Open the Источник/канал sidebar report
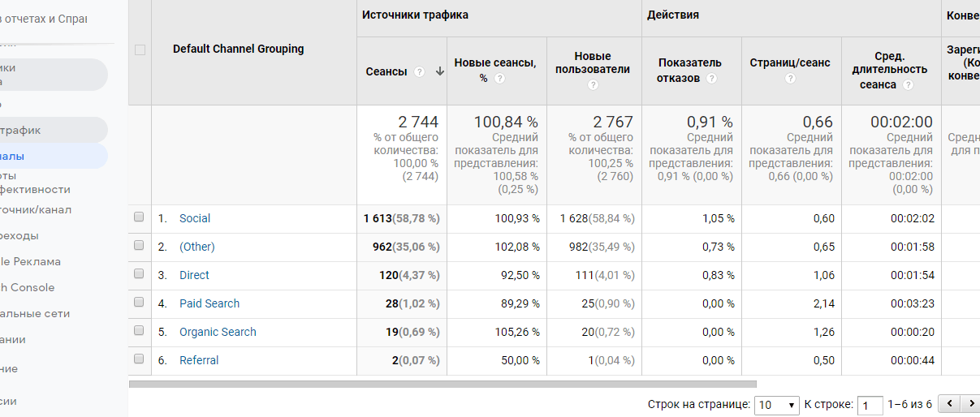980x417 pixels. point(37,210)
